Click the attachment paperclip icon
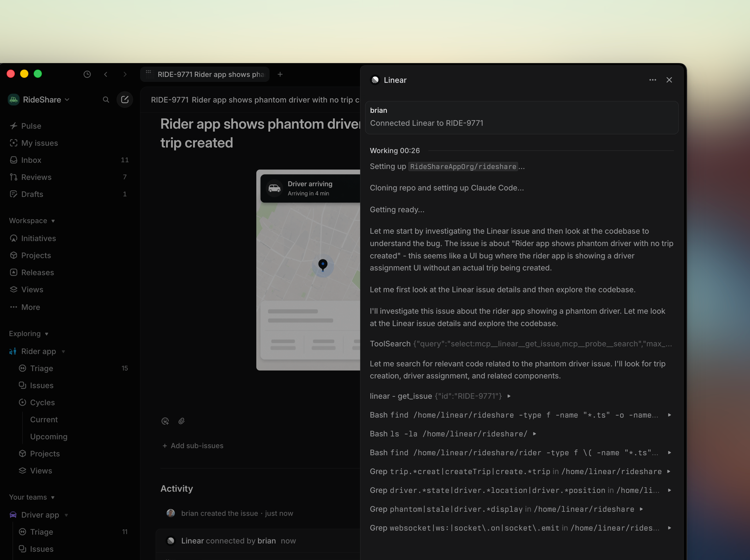The height and width of the screenshot is (560, 750). point(182,421)
